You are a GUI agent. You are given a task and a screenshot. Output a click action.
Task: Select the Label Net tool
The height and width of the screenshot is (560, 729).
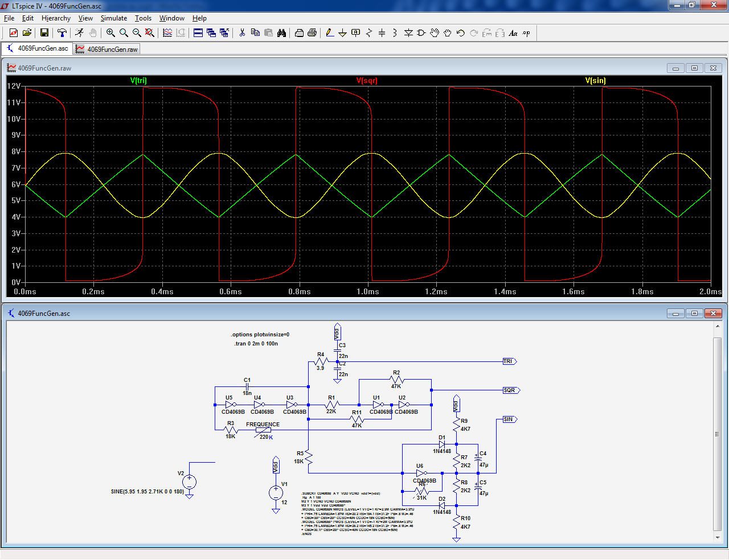click(x=356, y=33)
